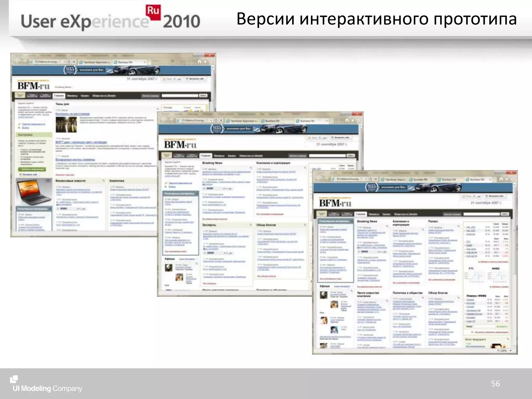Click the home icon in the back browser window
The height and width of the screenshot is (399, 532).
(x=199, y=62)
